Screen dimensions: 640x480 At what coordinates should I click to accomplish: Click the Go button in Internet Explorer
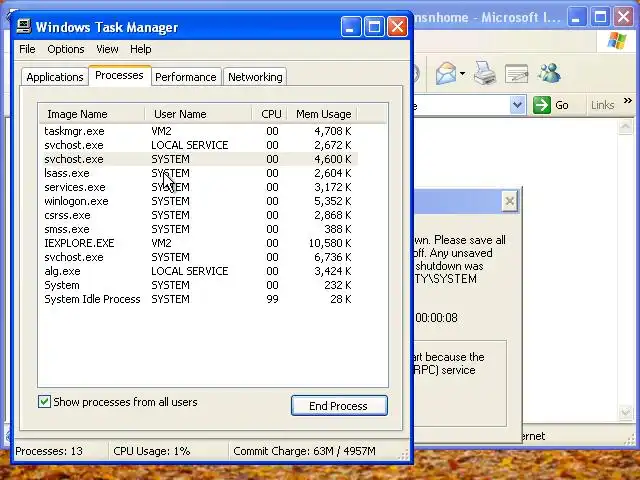pyautogui.click(x=551, y=105)
